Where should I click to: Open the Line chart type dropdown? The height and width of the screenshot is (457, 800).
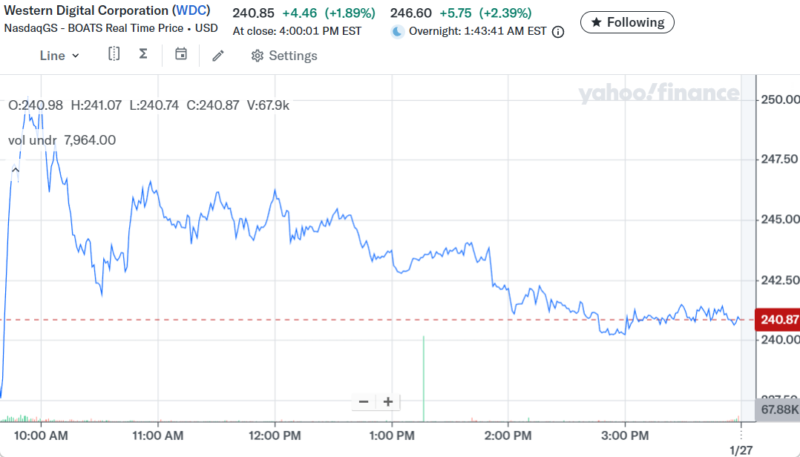click(59, 55)
